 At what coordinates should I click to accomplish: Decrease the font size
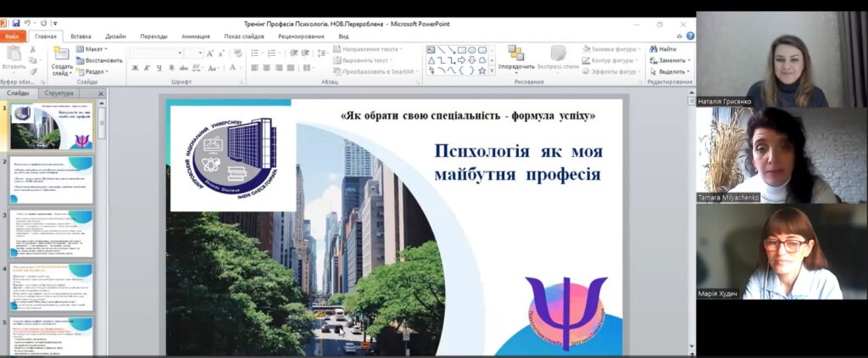[x=221, y=53]
